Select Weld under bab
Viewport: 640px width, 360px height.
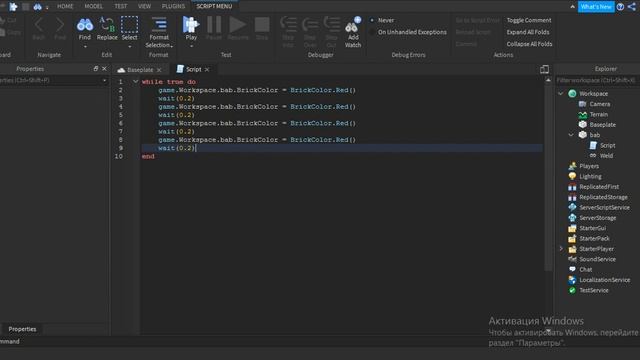(x=606, y=156)
